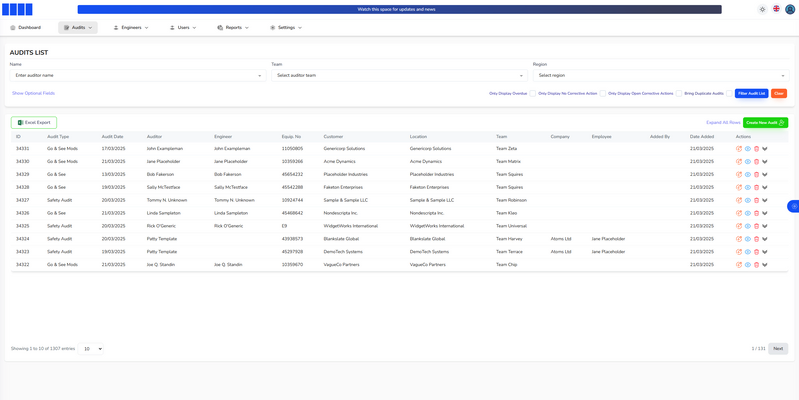Screen dimensions: 799x400
Task: Open the Select region dropdown
Action: (x=661, y=75)
